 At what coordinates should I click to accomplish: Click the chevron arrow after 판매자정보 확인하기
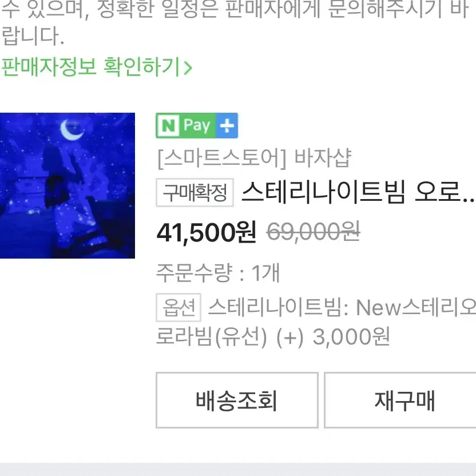pyautogui.click(x=188, y=68)
